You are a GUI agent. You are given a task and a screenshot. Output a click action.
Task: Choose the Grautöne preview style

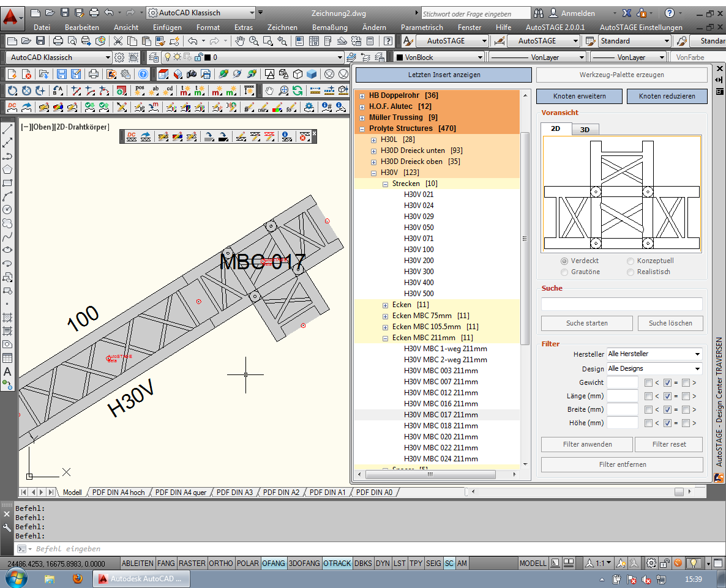[x=564, y=272]
